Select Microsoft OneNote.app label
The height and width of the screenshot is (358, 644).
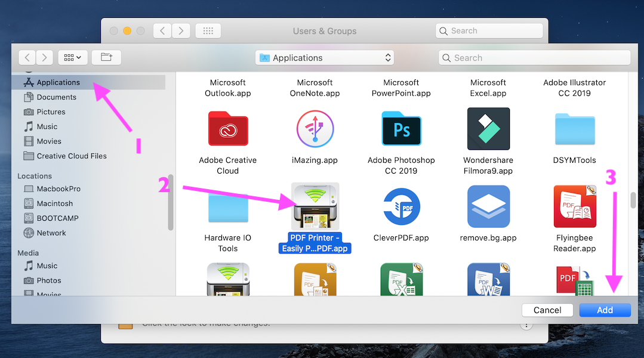coord(315,88)
